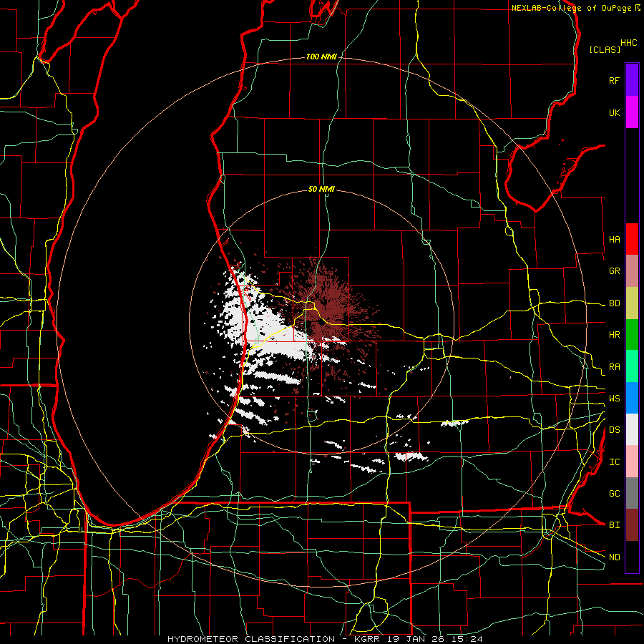
Task: Click the 'HYDROMETEOR CLASSIFICATION' caption text
Action: click(x=251, y=639)
